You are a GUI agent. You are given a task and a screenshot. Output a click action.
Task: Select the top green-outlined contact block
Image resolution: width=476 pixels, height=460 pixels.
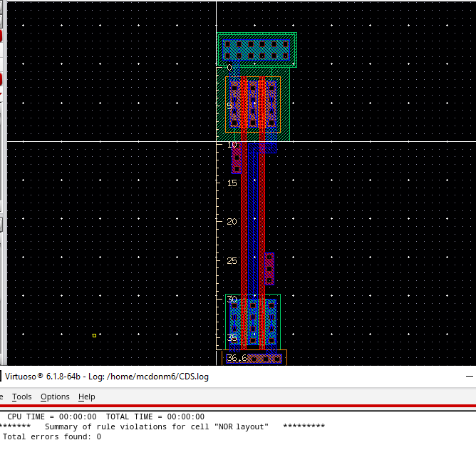click(x=257, y=49)
